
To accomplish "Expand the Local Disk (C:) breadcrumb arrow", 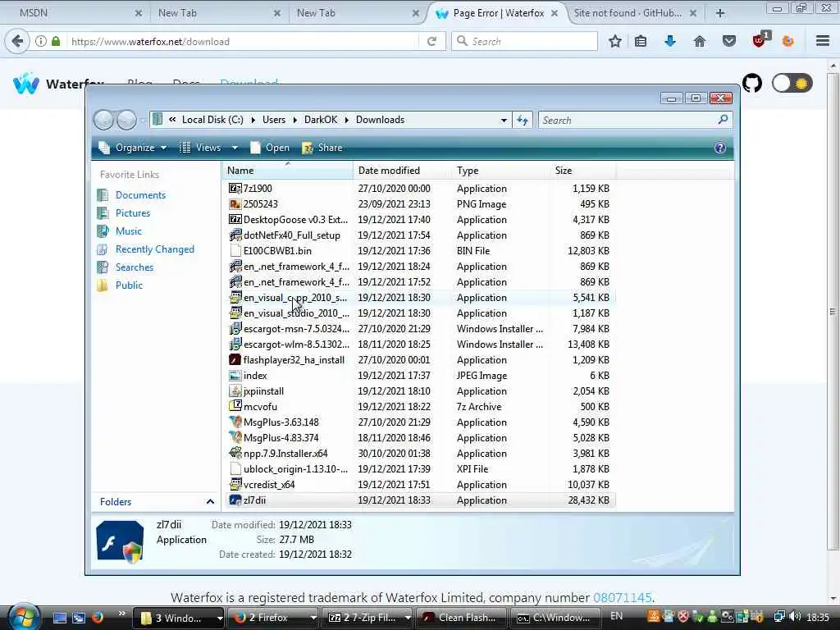I will click(253, 120).
